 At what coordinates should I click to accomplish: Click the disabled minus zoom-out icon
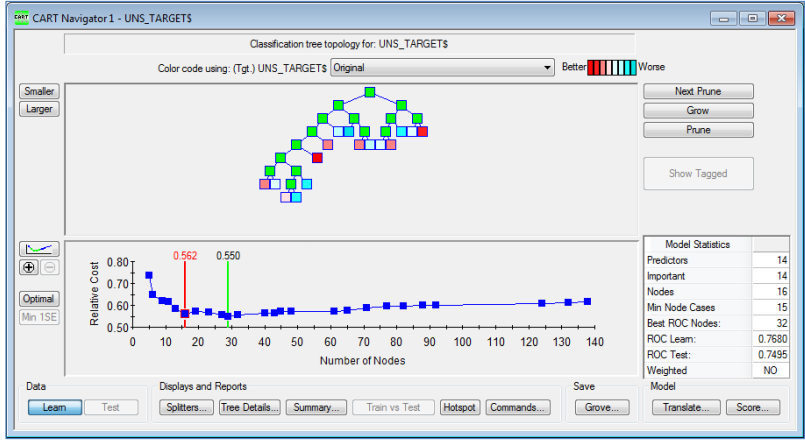click(49, 267)
